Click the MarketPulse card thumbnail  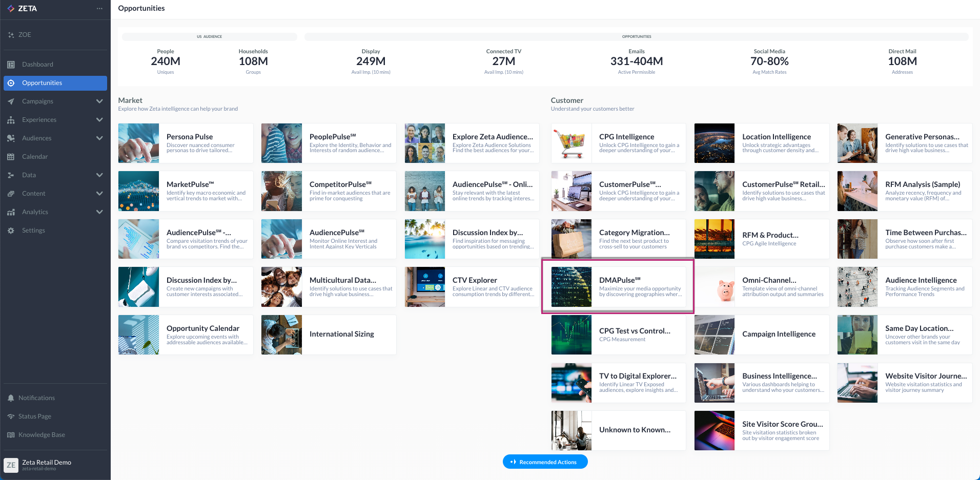tap(138, 191)
